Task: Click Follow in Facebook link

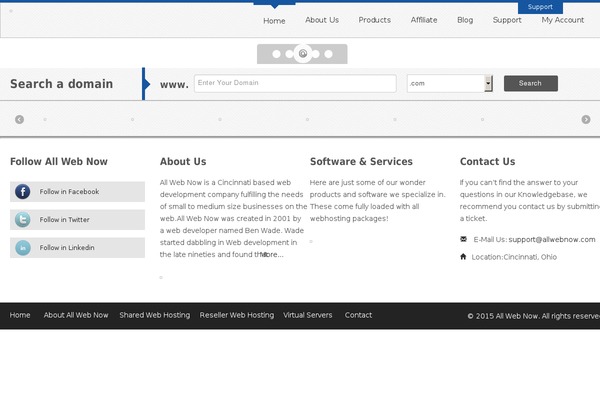Action: pos(69,191)
